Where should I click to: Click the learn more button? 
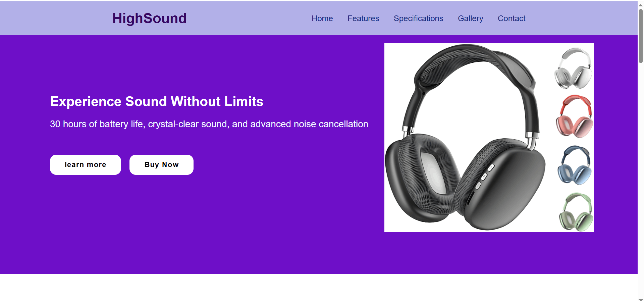tap(86, 165)
